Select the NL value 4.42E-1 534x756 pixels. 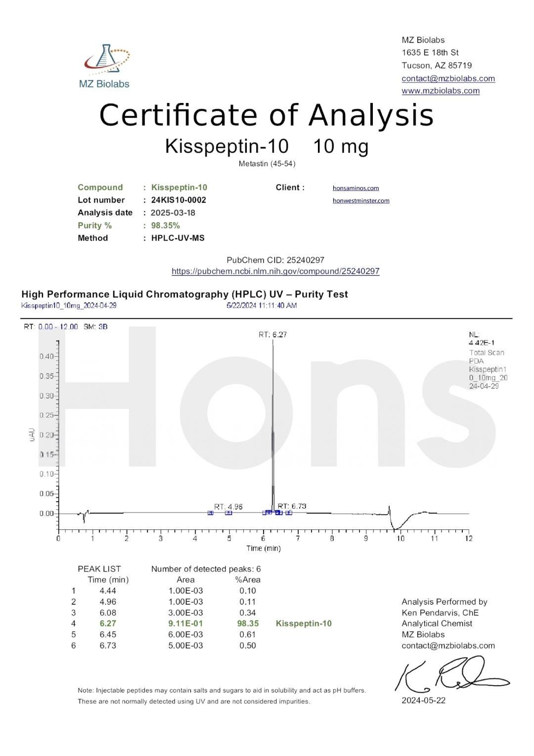[482, 342]
